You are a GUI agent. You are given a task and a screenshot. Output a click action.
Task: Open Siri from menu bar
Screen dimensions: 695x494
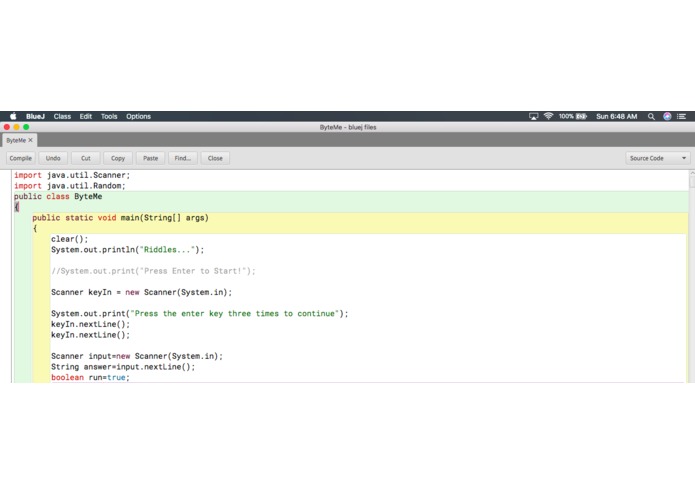tap(667, 116)
